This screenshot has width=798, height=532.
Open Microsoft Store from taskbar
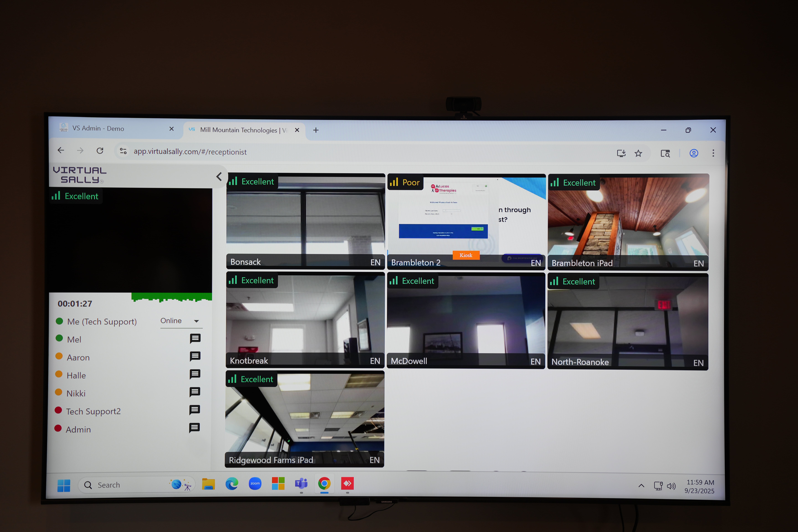pos(278,483)
